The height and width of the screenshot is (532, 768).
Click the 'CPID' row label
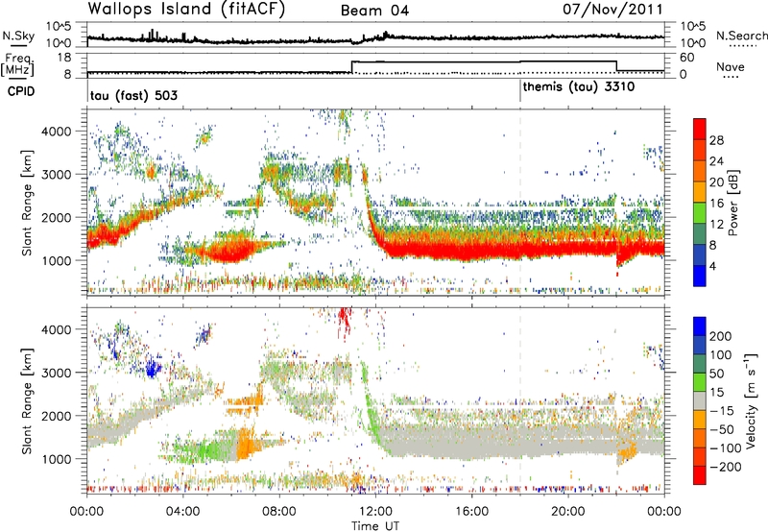coord(21,91)
